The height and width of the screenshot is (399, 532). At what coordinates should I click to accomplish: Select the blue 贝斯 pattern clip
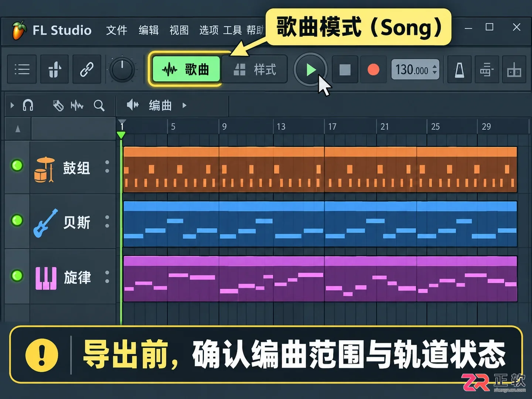coord(320,224)
